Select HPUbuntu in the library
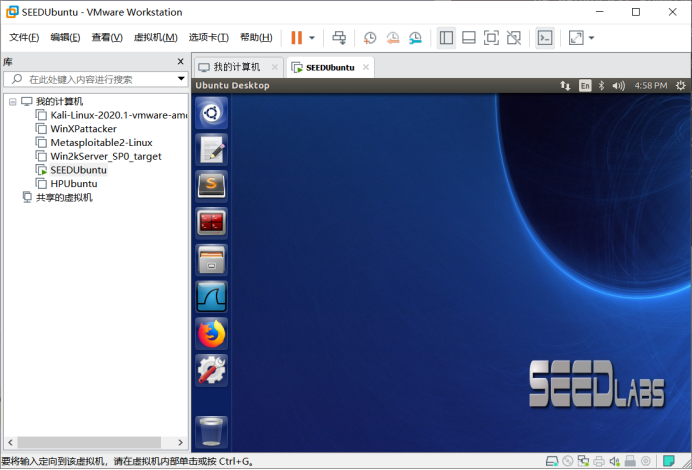Image resolution: width=692 pixels, height=470 pixels. (x=67, y=184)
